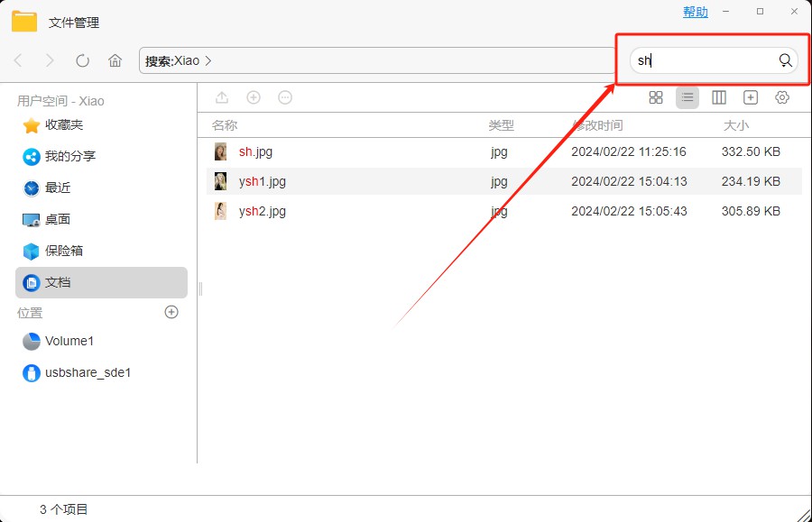Viewport: 812px width, 522px height.
Task: Open 收藏夹 in the sidebar
Action: coord(63,124)
